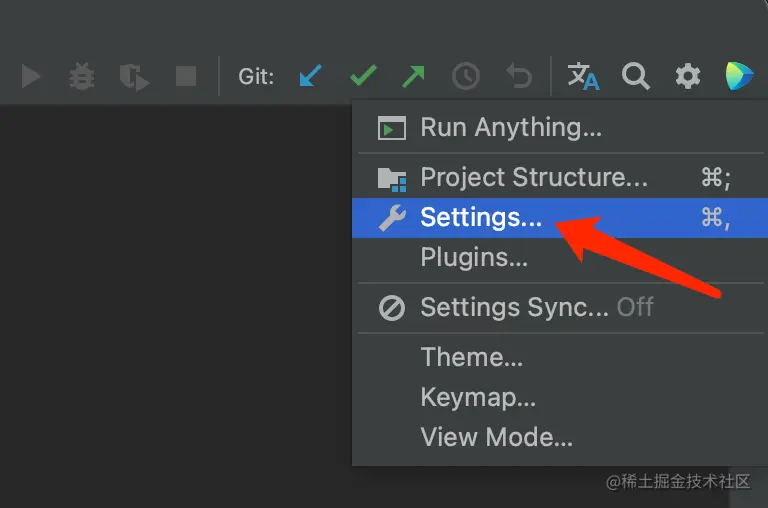Start debugging with the bug icon

coord(81,76)
